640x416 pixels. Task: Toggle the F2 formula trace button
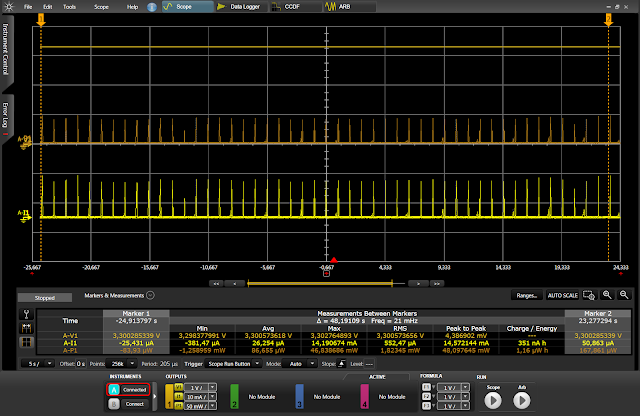(x=426, y=396)
